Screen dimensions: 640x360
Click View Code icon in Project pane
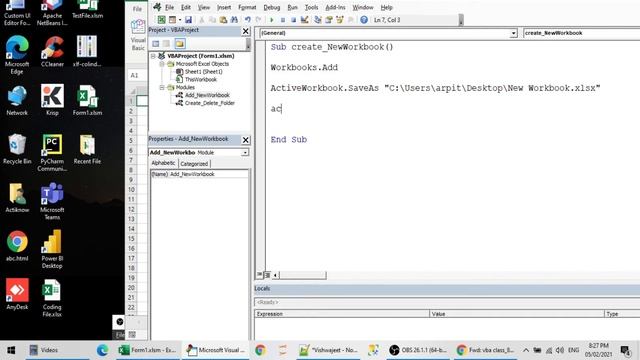click(156, 44)
